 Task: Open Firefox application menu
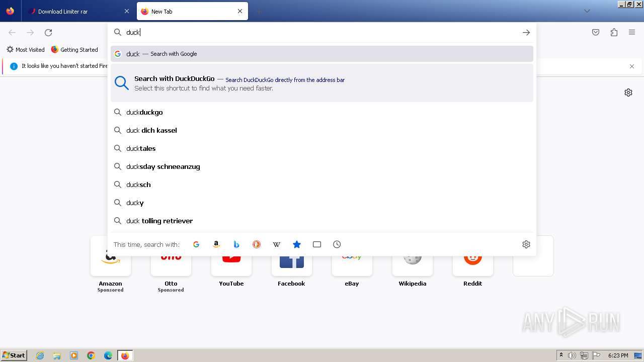pyautogui.click(x=632, y=32)
